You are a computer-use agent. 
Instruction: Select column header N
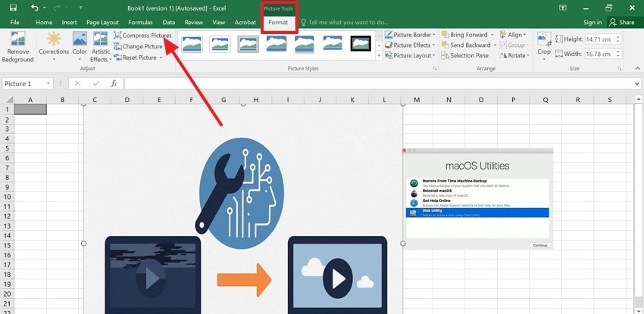point(449,99)
